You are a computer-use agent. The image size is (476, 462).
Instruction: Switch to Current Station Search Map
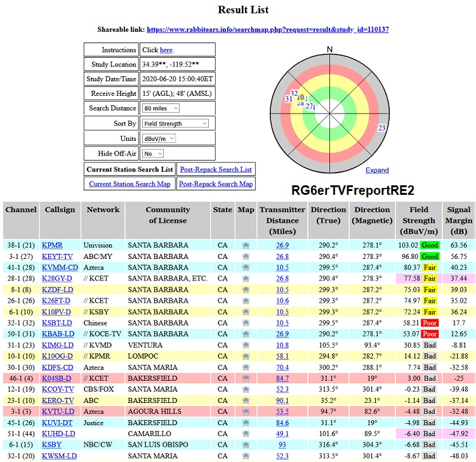coord(129,184)
